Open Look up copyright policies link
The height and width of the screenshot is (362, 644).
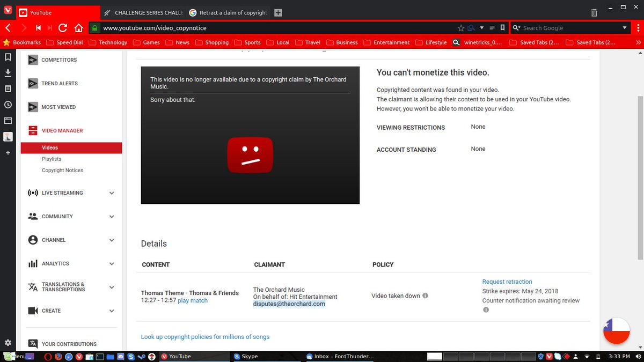205,337
